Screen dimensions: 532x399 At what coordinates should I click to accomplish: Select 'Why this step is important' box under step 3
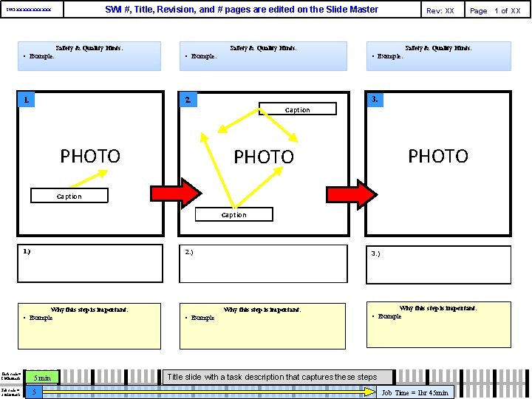click(x=439, y=324)
